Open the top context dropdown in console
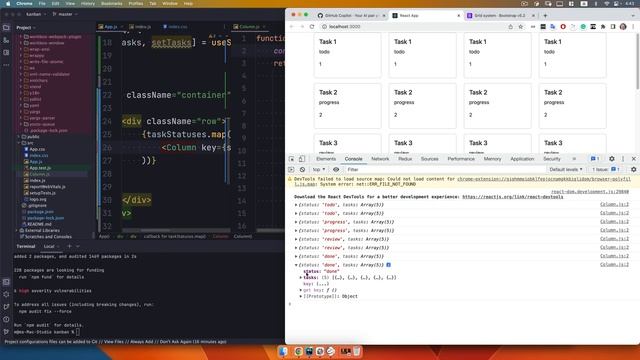Viewport: 640px width, 360px height. pos(319,169)
